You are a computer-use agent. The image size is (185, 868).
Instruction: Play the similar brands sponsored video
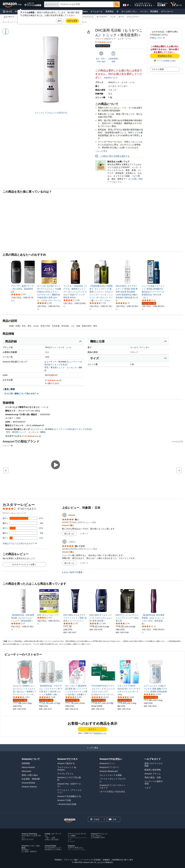pos(56,465)
